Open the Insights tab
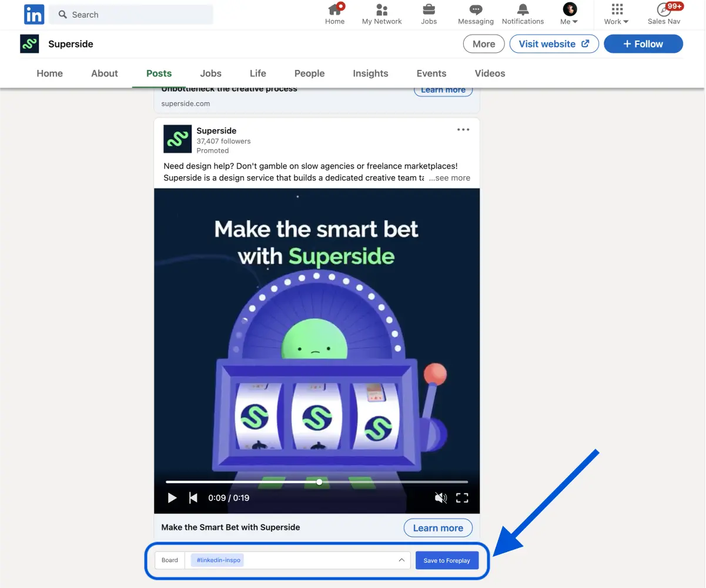 coord(370,73)
